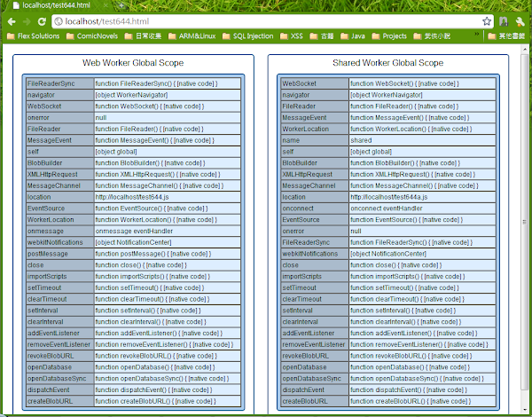
Task: Click openDatabaseSync in the Web Worker table
Action: coord(60,378)
